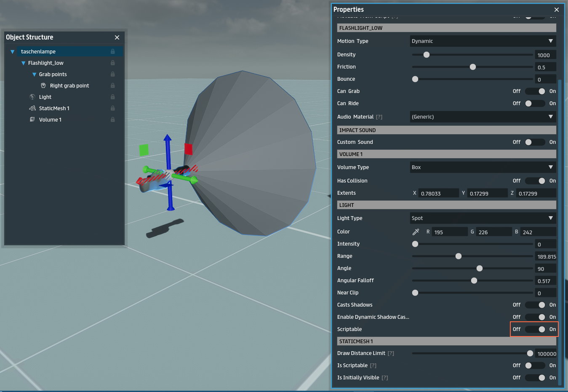Click the lock icon beside Light
The image size is (568, 392).
[113, 97]
